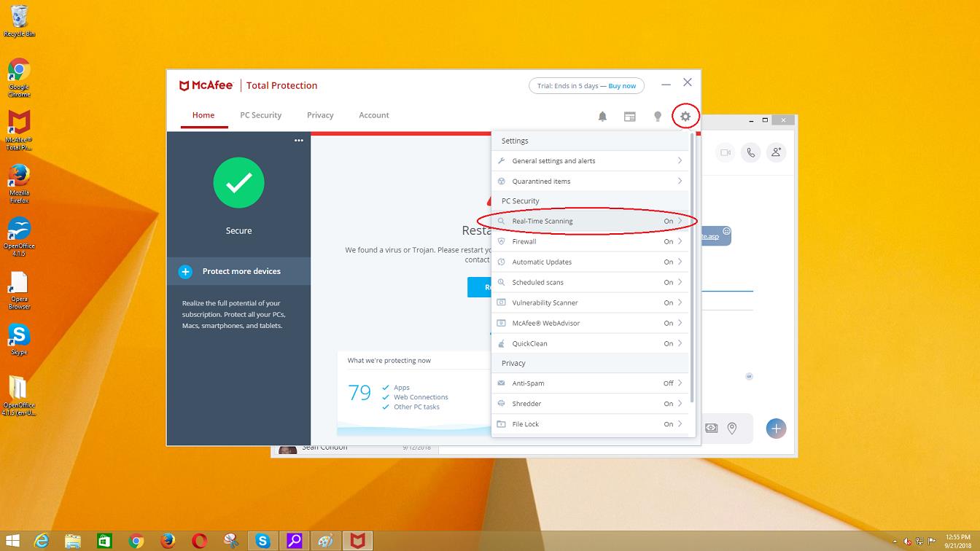Select the Opera Browser desktop icon
Screen dimensions: 980x551
pos(19,291)
